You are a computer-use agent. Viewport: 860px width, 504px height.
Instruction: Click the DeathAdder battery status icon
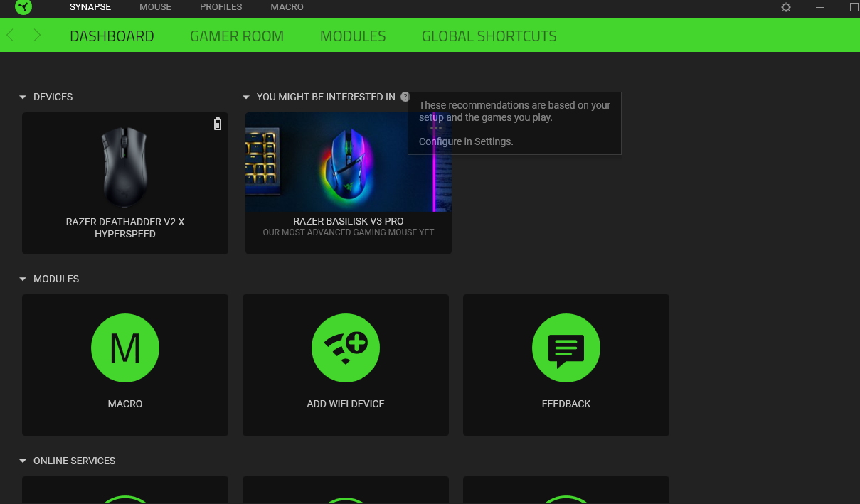(x=218, y=124)
